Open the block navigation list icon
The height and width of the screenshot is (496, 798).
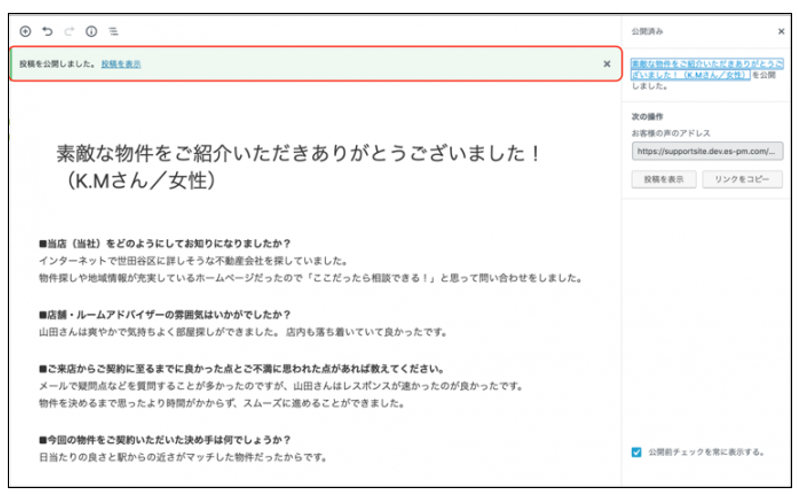113,32
